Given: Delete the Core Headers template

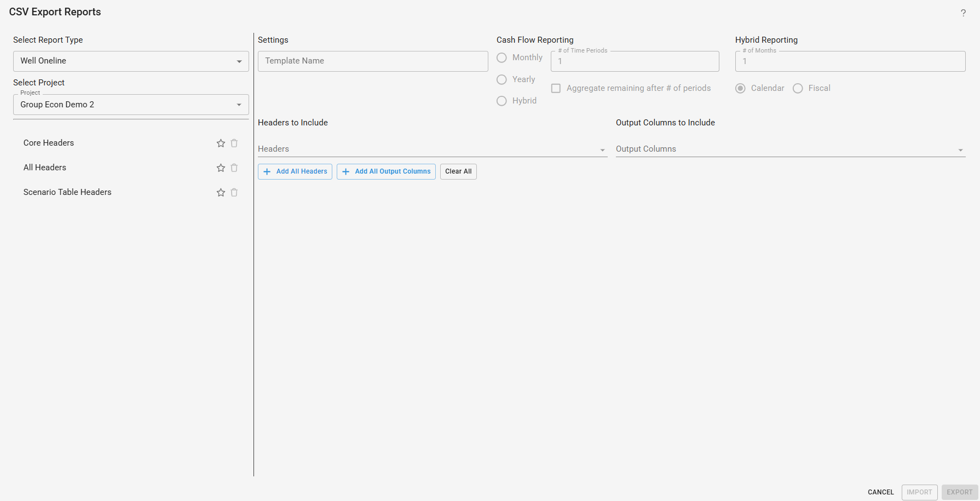Looking at the screenshot, I should click(x=234, y=143).
